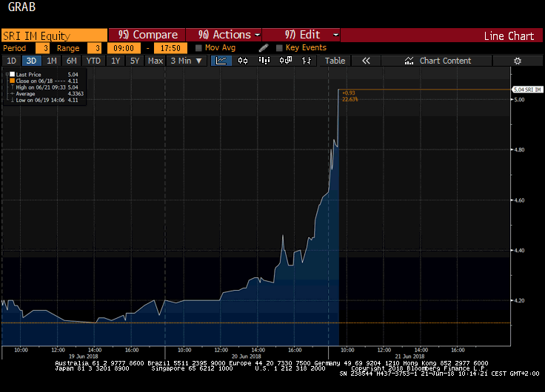545x392 pixels.
Task: Collapse toolbar with double left arrows
Action: pyautogui.click(x=365, y=61)
